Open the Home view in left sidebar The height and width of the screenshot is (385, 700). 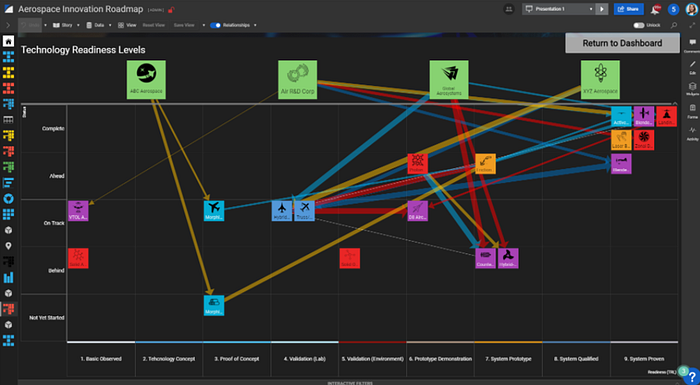[x=8, y=42]
